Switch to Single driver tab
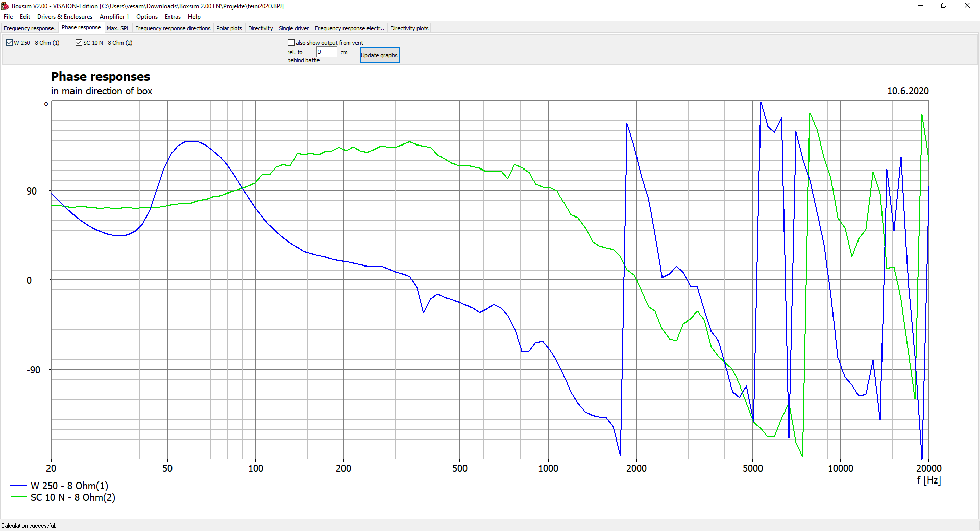Image resolution: width=980 pixels, height=531 pixels. click(x=294, y=28)
